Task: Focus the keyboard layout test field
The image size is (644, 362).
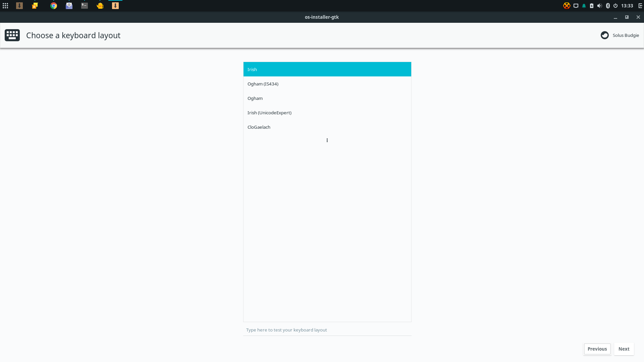Action: click(327, 330)
